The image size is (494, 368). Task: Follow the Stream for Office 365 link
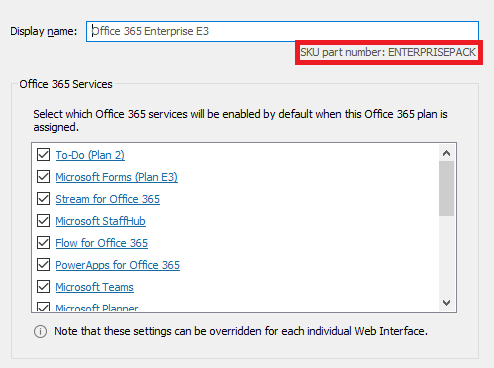tap(107, 199)
